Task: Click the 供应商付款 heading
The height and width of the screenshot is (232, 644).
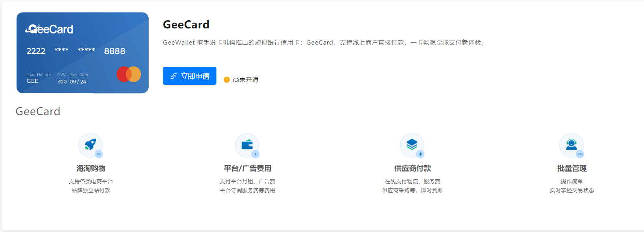Action: point(413,168)
